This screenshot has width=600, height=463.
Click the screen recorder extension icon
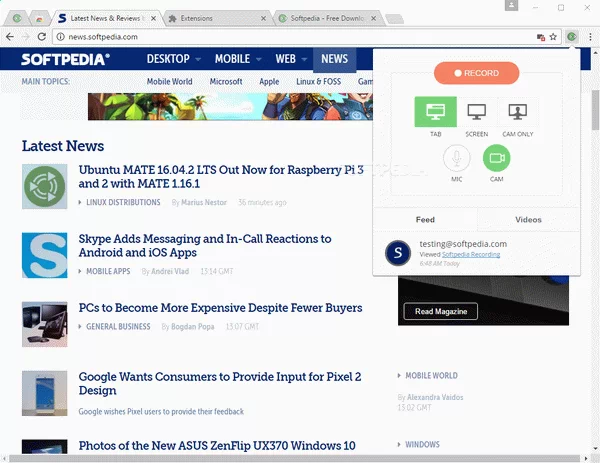point(571,37)
